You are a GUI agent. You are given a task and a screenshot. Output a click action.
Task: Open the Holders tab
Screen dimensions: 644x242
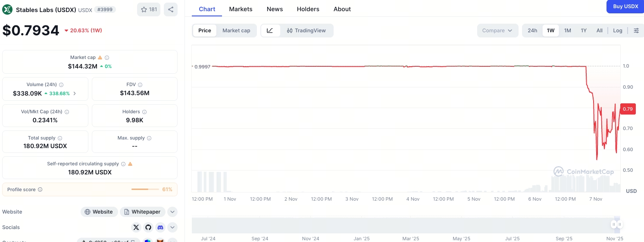coord(308,9)
